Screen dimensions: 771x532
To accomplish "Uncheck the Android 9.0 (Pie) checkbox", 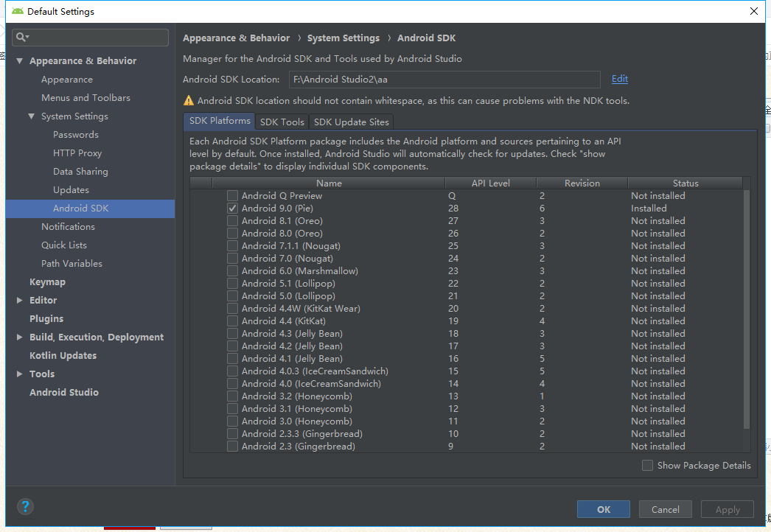I will click(x=233, y=209).
